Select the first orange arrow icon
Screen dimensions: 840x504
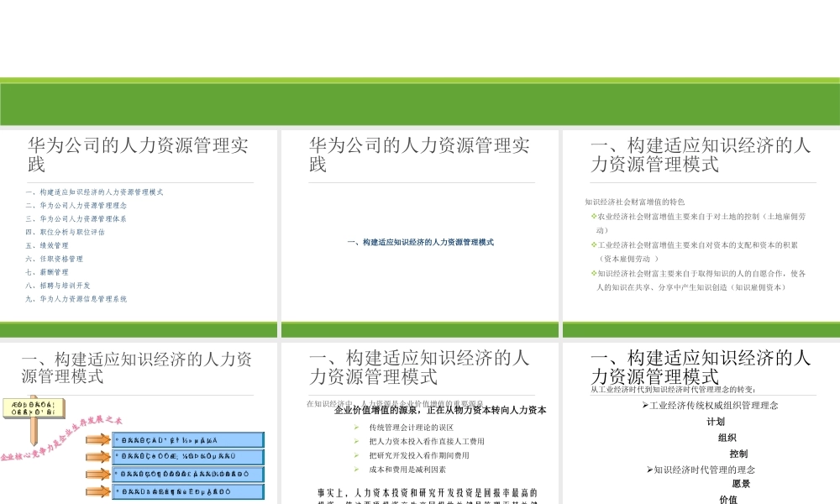97,439
